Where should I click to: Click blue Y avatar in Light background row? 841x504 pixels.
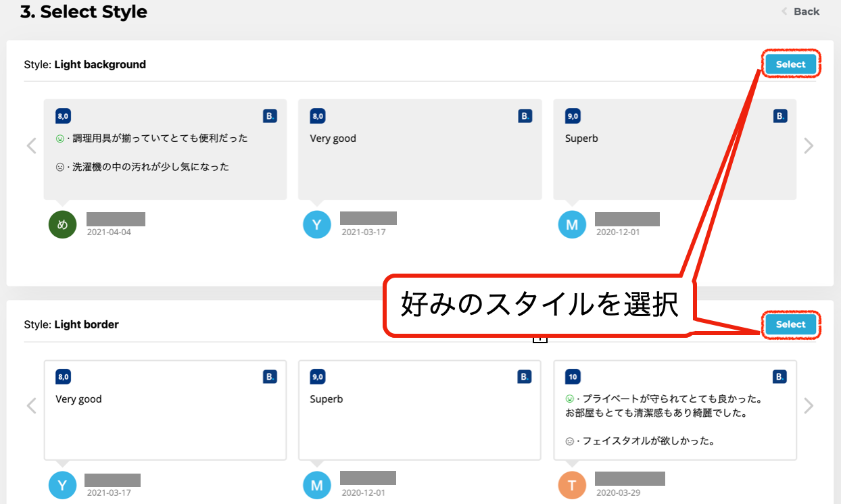coord(317,225)
